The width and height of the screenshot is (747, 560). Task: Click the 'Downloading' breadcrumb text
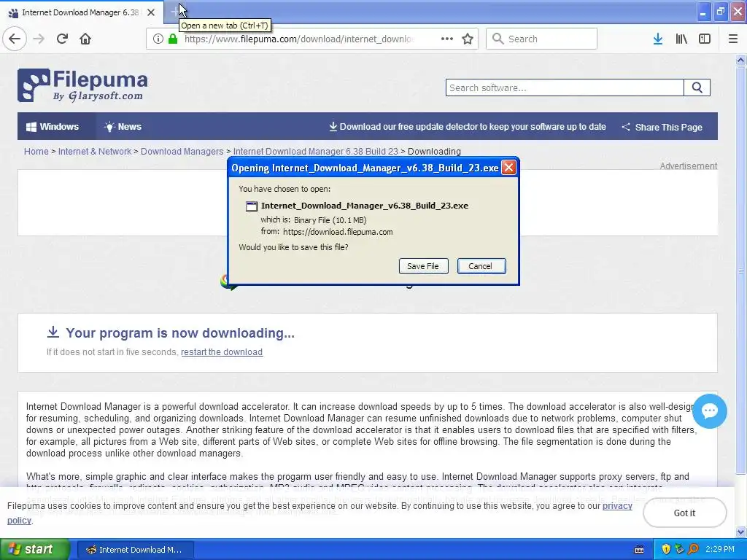pos(434,152)
